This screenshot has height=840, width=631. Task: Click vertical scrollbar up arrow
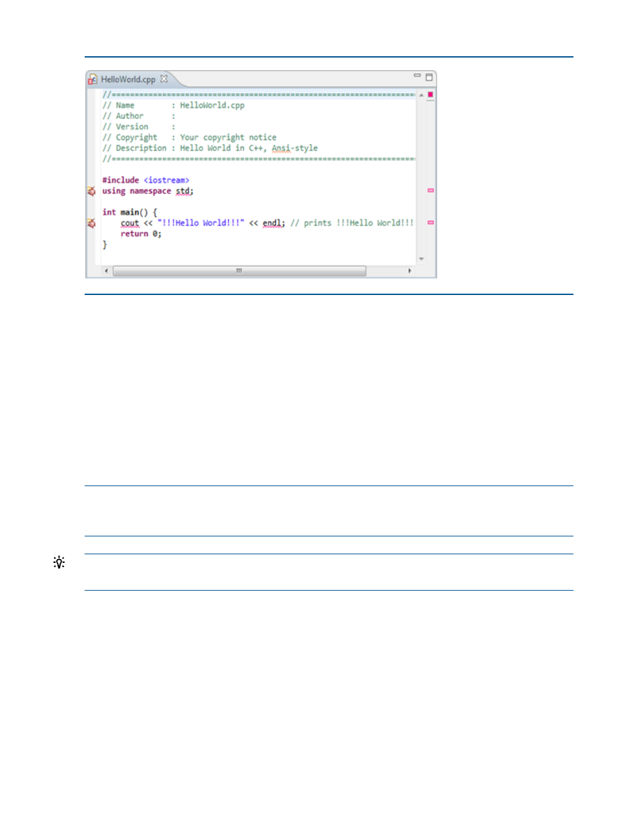click(421, 95)
